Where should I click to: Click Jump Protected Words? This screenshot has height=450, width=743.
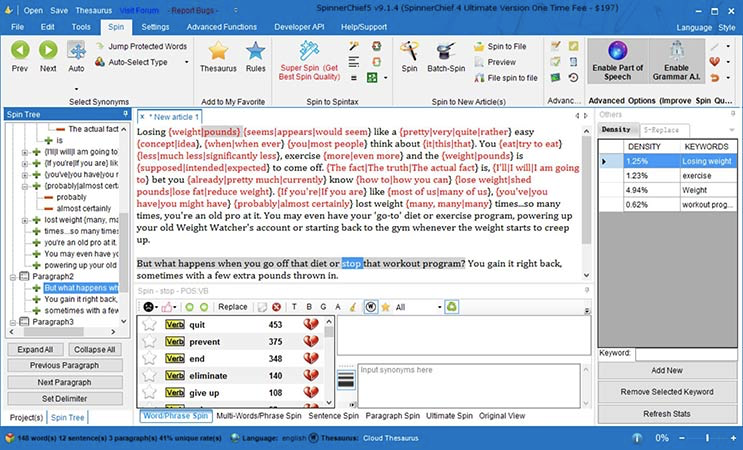[141, 46]
